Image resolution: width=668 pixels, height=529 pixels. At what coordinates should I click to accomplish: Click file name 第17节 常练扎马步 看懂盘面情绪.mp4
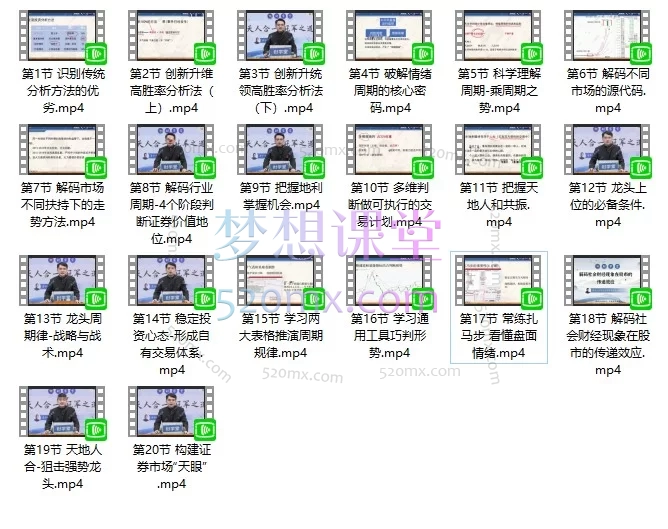(x=498, y=336)
